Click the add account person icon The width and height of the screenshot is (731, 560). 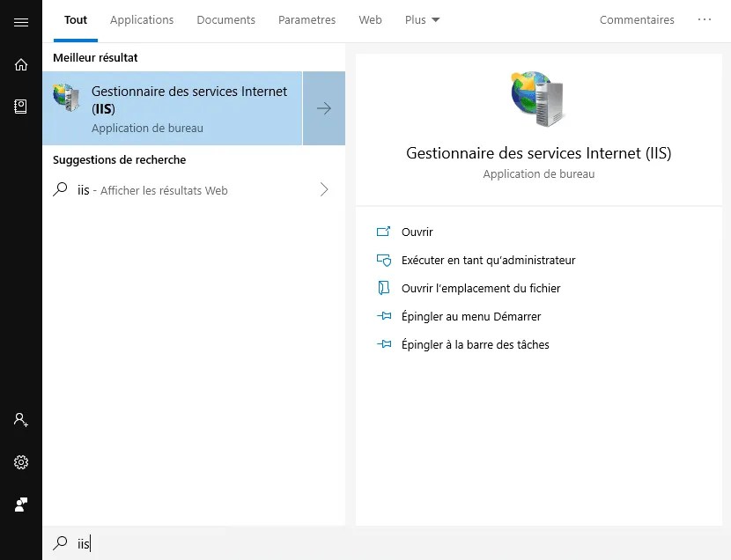[x=21, y=420]
